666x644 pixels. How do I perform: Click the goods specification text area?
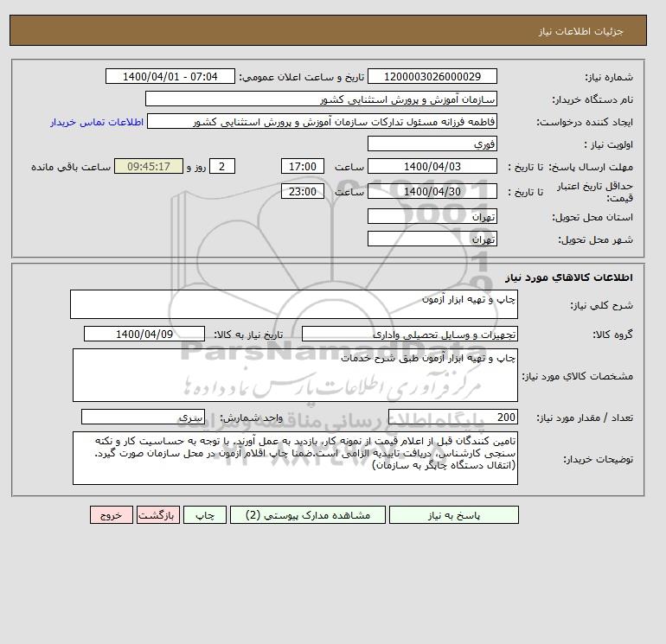point(295,375)
